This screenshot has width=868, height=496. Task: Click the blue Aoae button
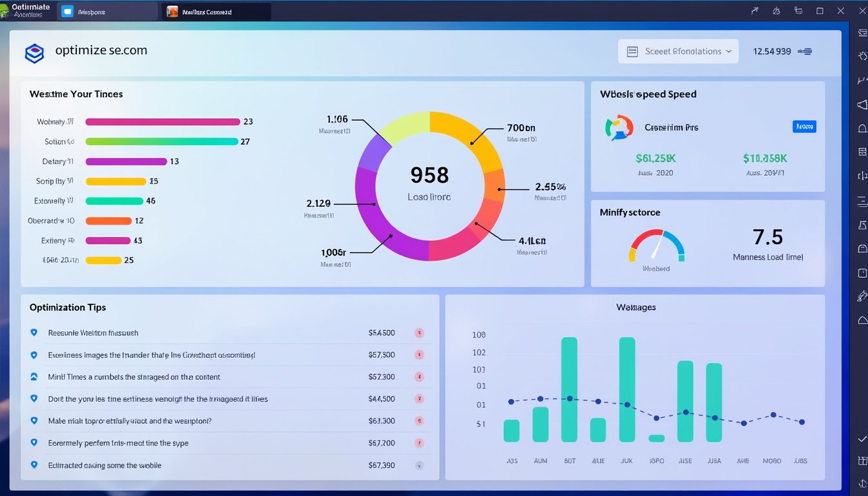804,127
